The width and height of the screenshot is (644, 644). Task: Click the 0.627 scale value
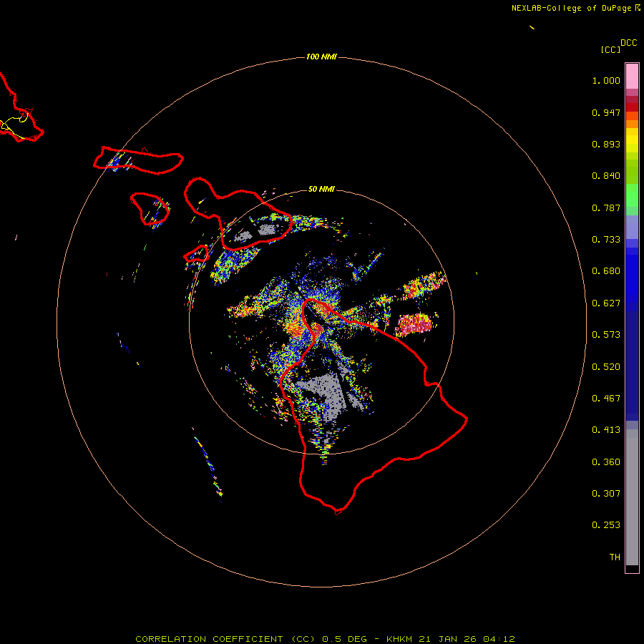click(606, 303)
